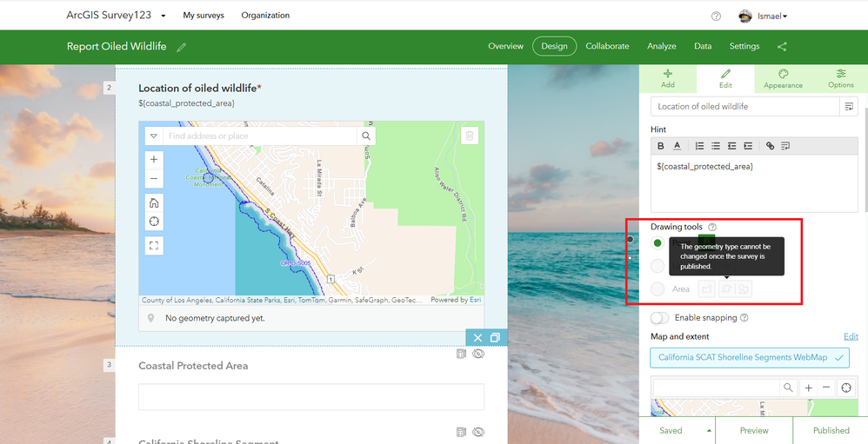868x444 pixels.
Task: Open the Options panel tab
Action: [x=840, y=78]
